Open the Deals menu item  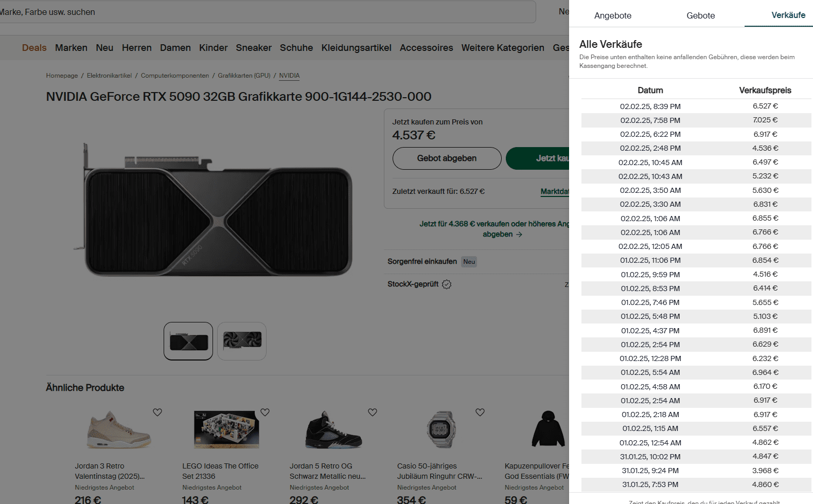click(34, 48)
